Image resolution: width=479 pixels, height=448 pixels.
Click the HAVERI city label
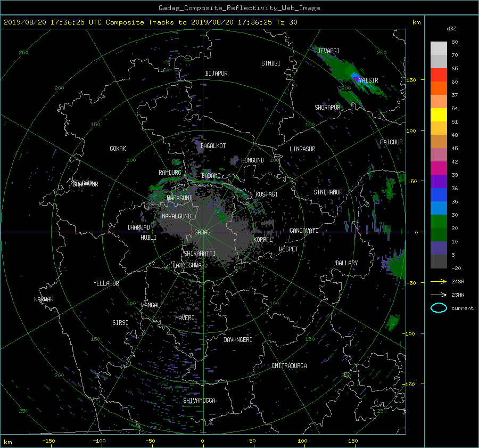(185, 318)
